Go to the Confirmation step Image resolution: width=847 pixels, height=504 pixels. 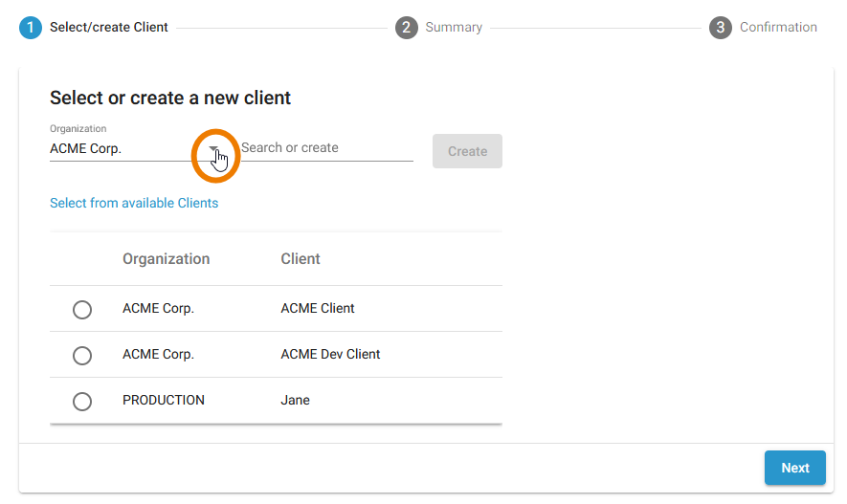pos(778,28)
